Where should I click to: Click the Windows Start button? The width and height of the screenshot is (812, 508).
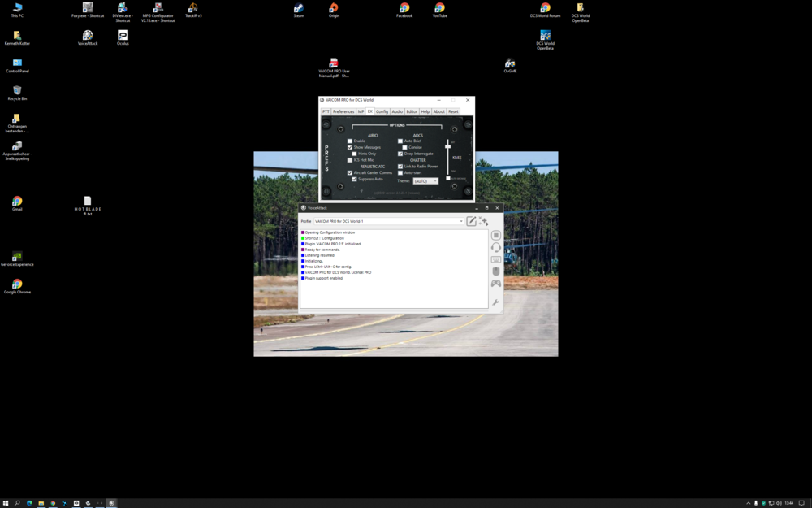point(5,503)
